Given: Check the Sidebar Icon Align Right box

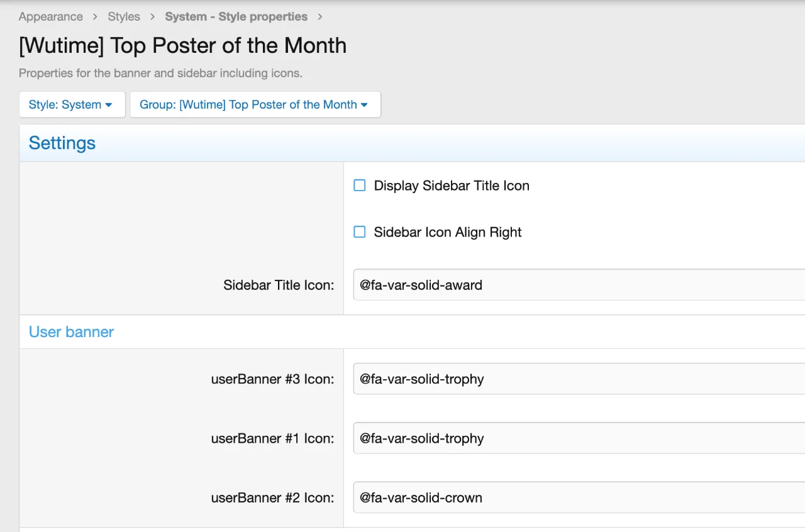Looking at the screenshot, I should coord(360,232).
